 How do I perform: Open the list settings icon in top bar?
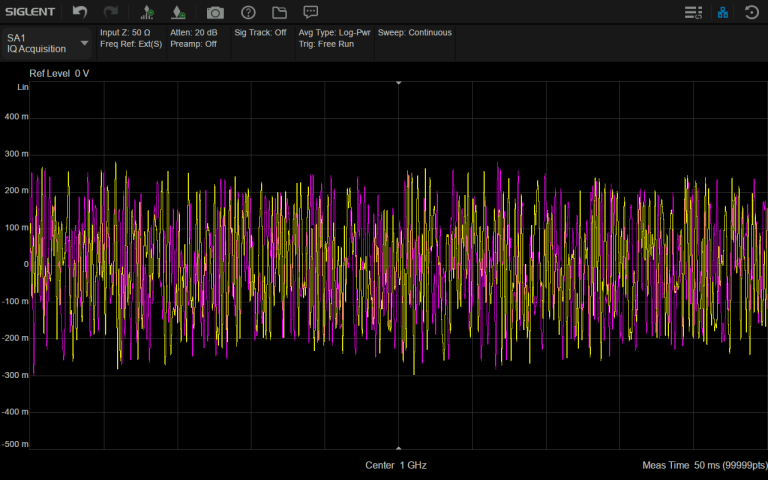point(692,12)
